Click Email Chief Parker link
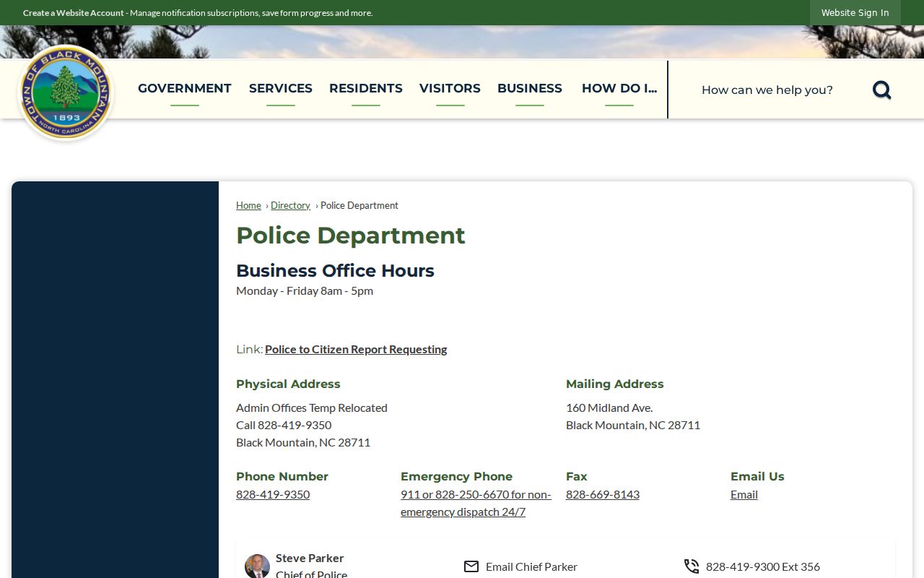This screenshot has height=578, width=924. coord(531,567)
